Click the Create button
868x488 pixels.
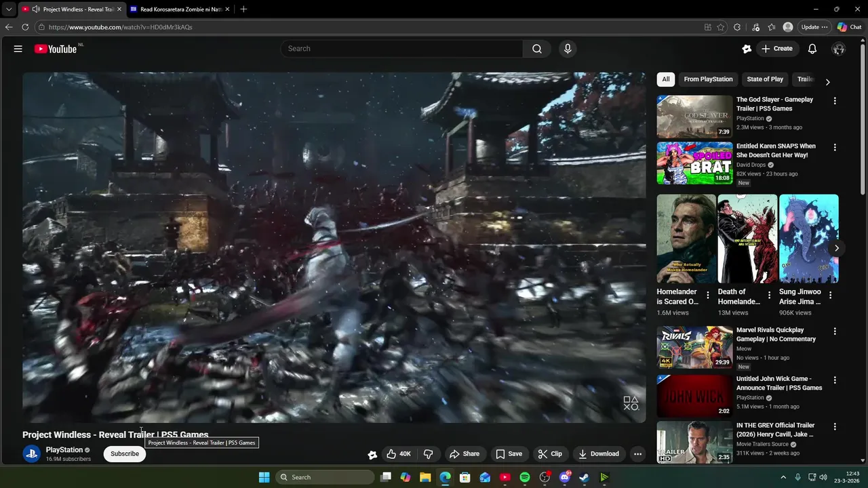coord(777,49)
